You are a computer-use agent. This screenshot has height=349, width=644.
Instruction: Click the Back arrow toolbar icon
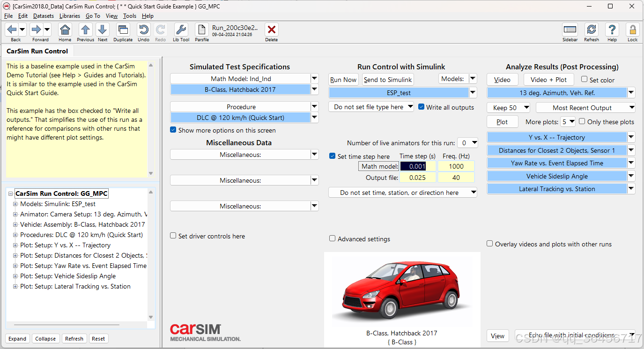pyautogui.click(x=12, y=30)
